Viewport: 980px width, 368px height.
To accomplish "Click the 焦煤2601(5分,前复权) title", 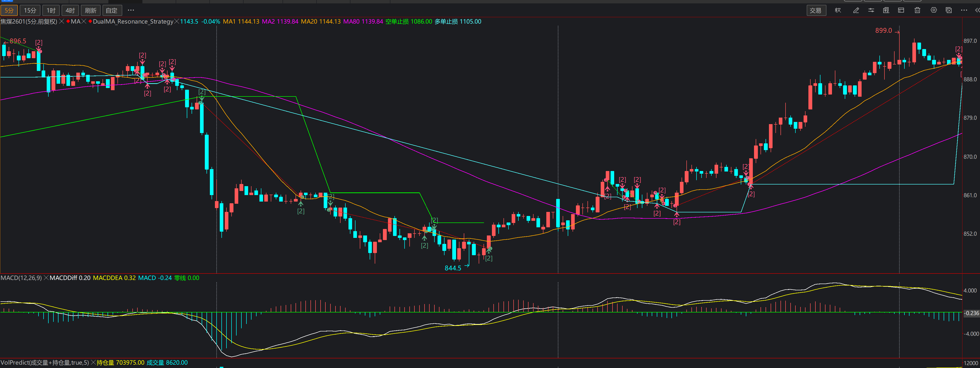I will tap(29, 22).
